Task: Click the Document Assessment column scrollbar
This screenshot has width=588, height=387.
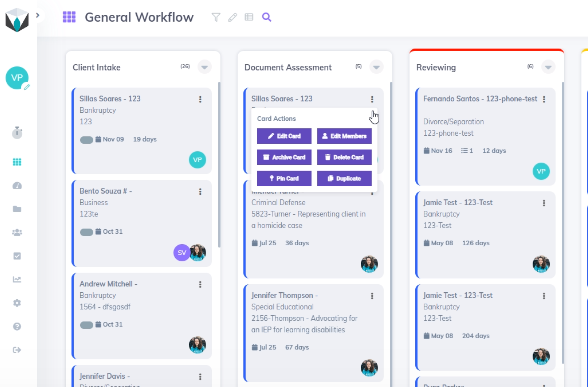Action: click(391, 234)
